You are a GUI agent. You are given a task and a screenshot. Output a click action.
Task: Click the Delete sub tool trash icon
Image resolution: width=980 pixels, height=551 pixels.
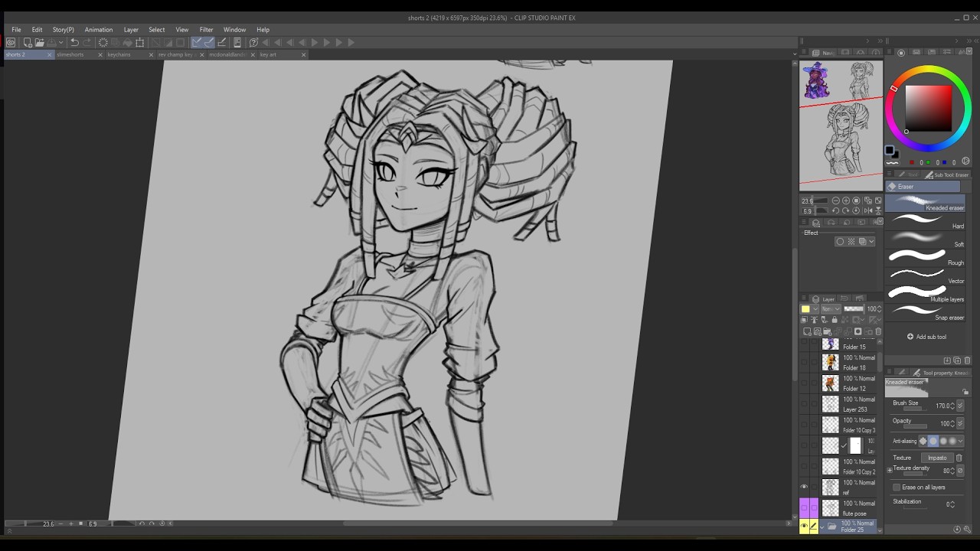(967, 360)
